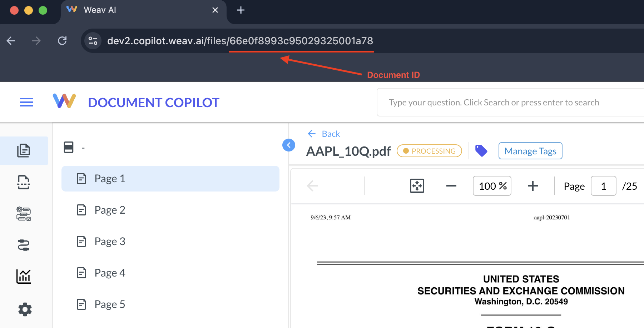Viewport: 644px width, 328px height.
Task: Zoom in with the plus button
Action: (533, 186)
